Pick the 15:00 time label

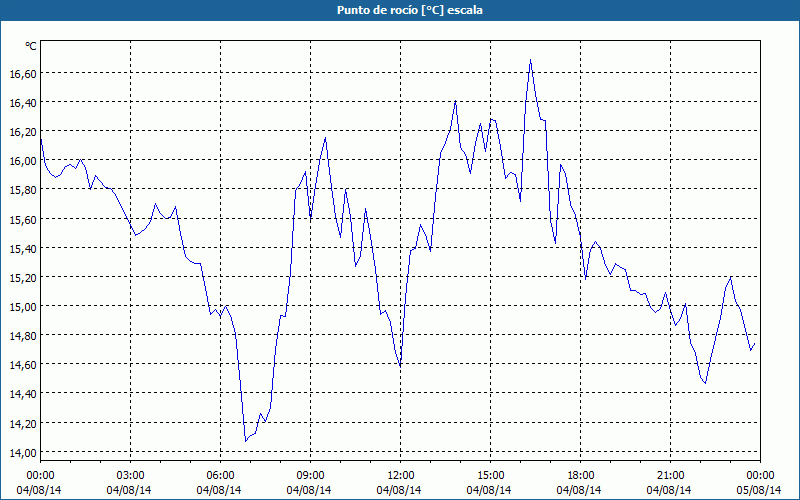tap(490, 475)
